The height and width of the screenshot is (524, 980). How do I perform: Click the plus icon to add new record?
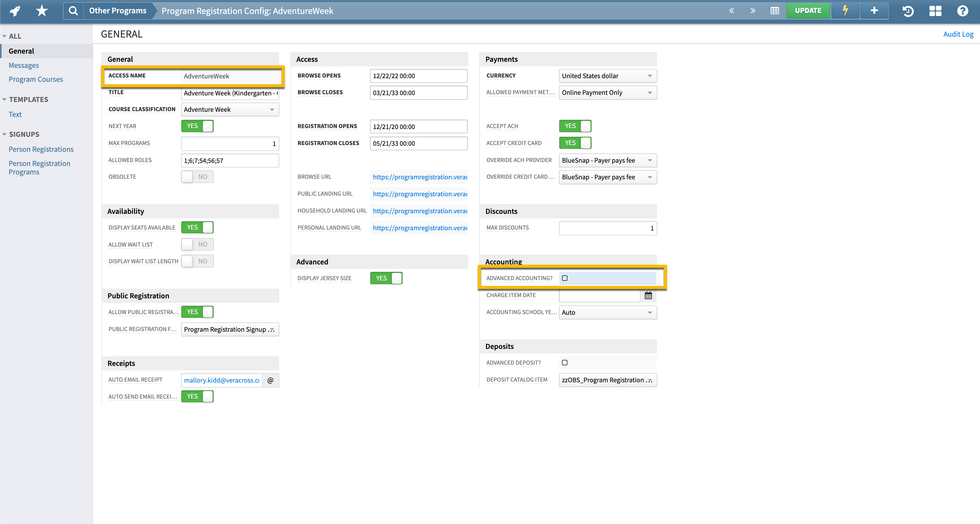coord(874,11)
